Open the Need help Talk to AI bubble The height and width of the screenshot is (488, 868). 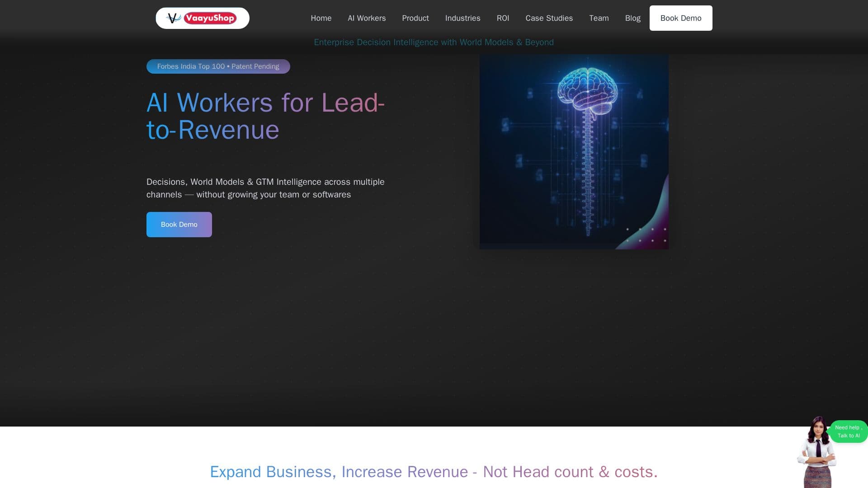pyautogui.click(x=848, y=432)
